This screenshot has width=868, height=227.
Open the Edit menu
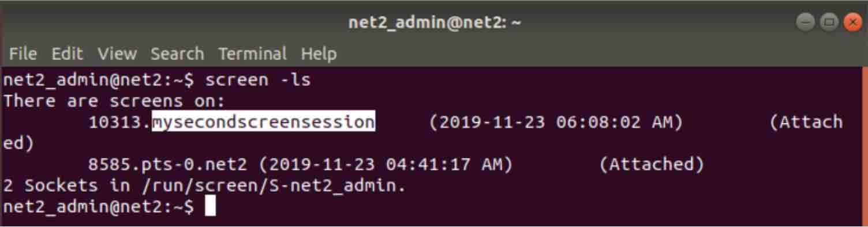(x=68, y=54)
